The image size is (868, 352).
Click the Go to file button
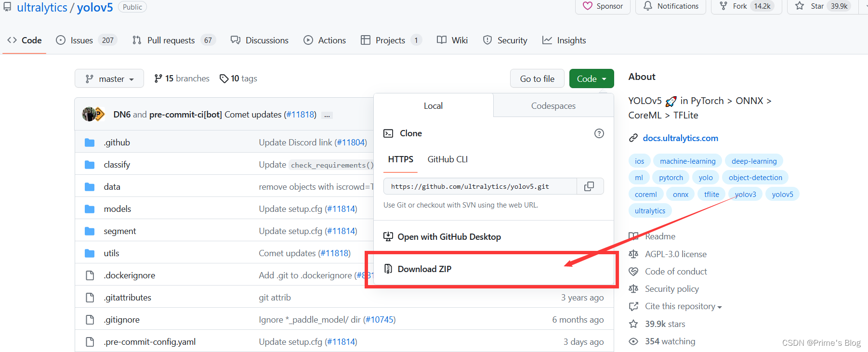[537, 78]
